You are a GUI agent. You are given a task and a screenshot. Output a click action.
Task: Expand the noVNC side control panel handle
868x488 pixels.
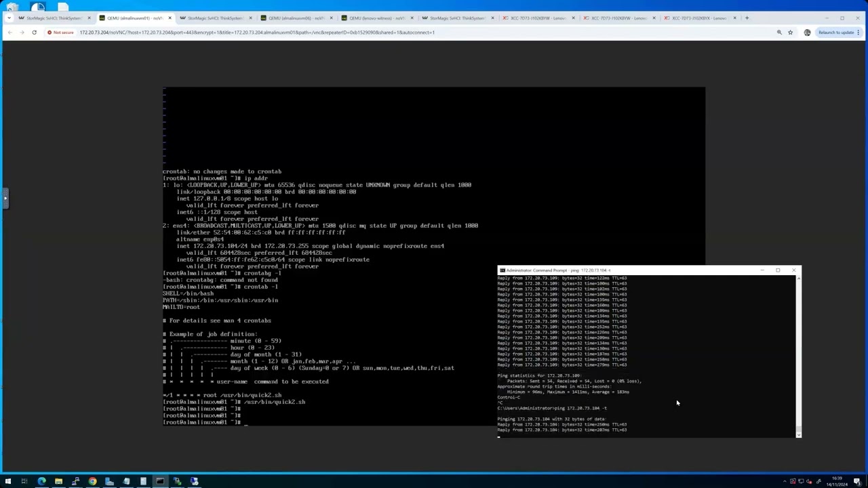(4, 199)
